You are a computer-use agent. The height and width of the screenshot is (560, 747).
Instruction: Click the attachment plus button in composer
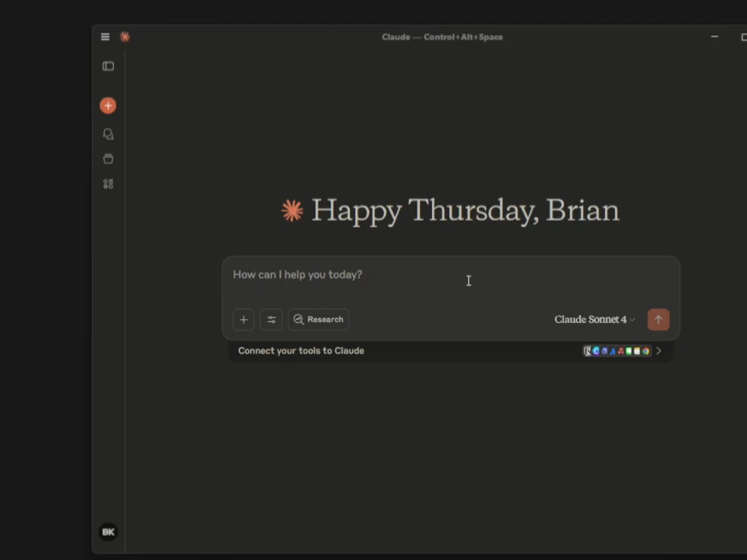244,320
